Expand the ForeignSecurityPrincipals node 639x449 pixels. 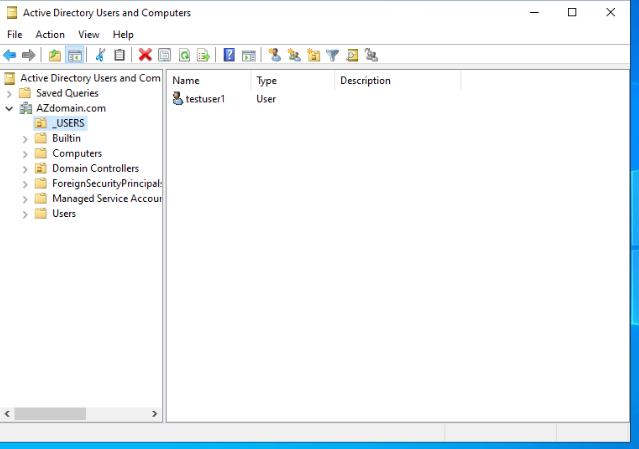[x=25, y=184]
